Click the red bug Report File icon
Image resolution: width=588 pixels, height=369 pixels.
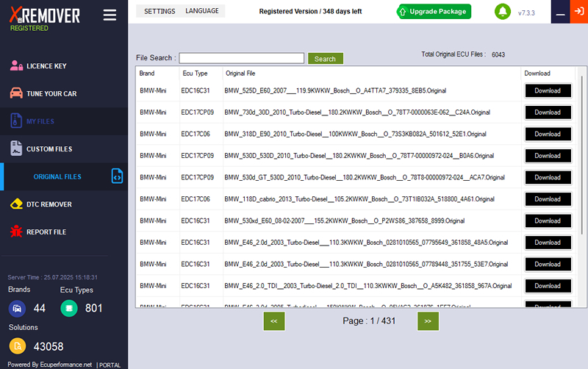16,232
